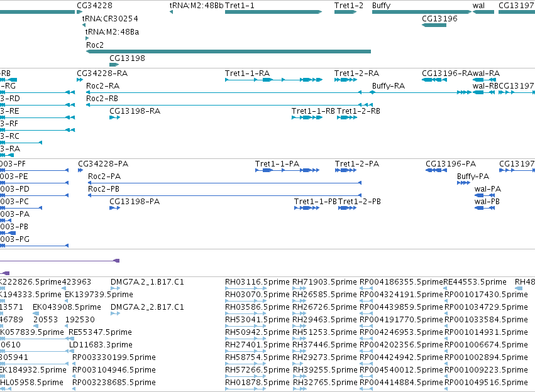
Task: Click the Tret1-2-PA protein label
Action: (357, 164)
